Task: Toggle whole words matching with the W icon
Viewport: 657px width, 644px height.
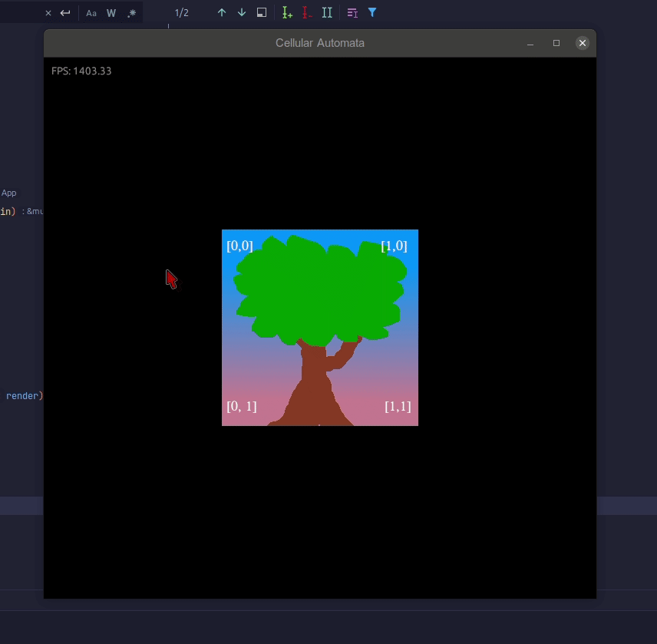Action: click(x=111, y=12)
